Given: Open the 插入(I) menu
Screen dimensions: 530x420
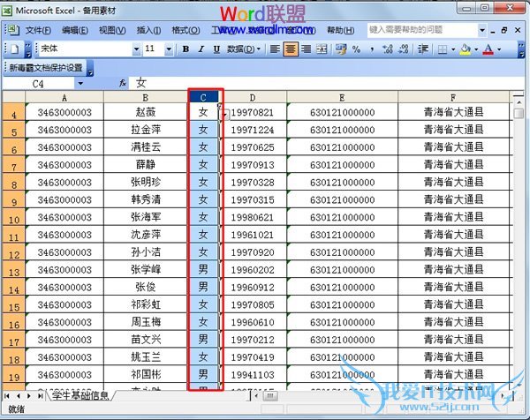Looking at the screenshot, I should [x=148, y=30].
